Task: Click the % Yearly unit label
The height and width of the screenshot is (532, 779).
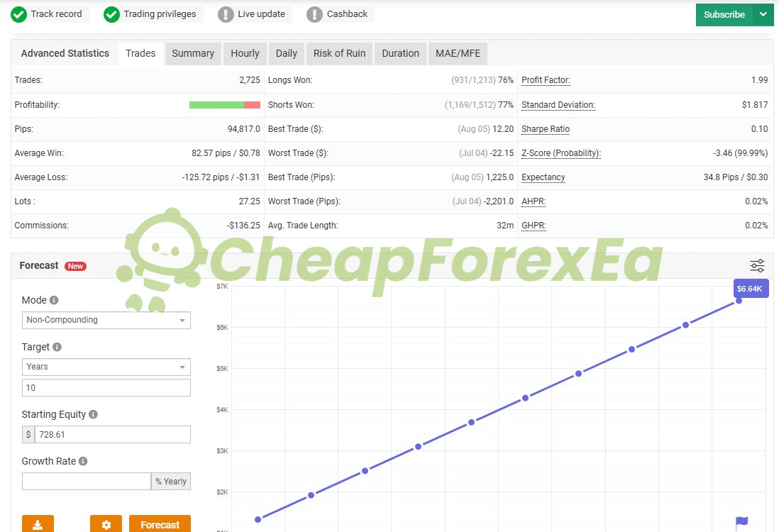Action: click(x=171, y=482)
